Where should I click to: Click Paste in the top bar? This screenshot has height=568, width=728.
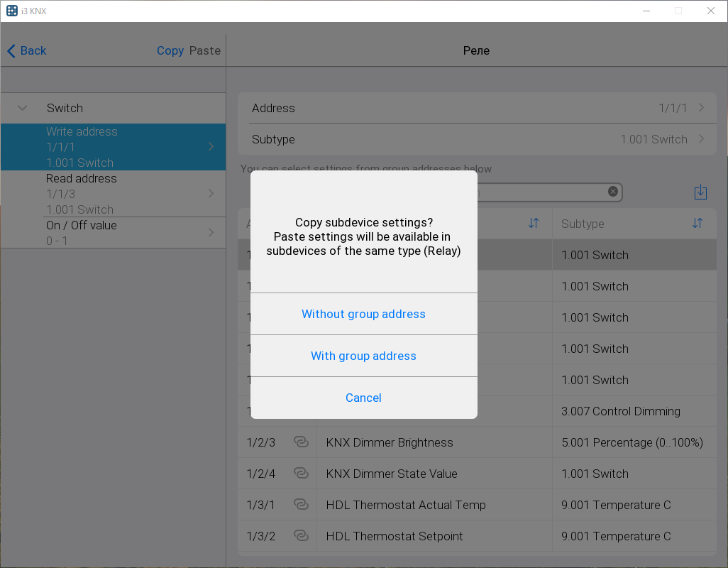coord(205,50)
